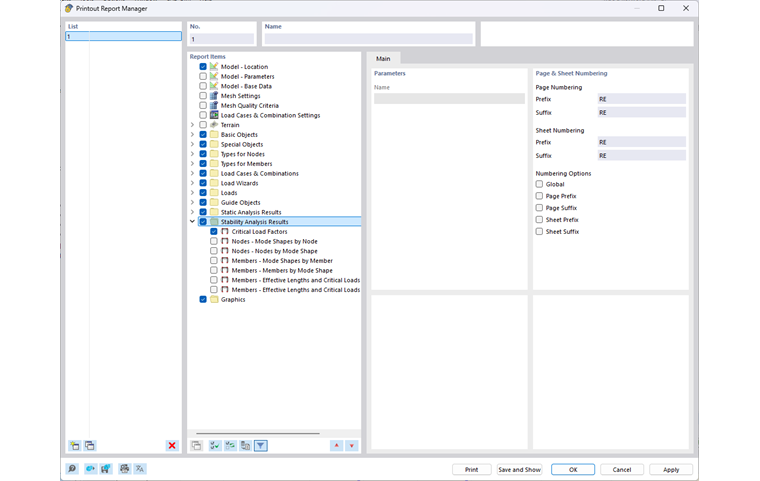Click the check all items icon
760x481 pixels.
215,446
